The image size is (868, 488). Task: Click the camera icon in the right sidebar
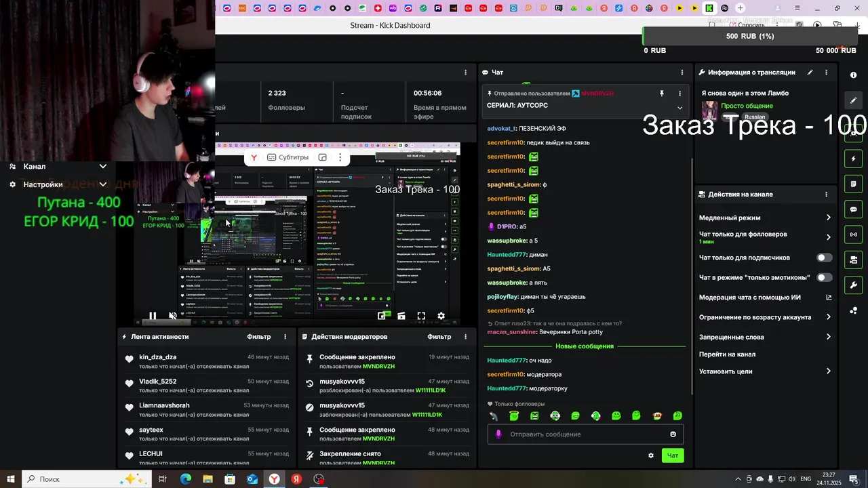pyautogui.click(x=854, y=260)
